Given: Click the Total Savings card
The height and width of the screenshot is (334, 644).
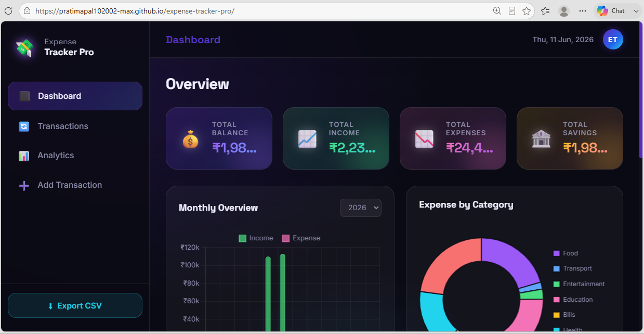Looking at the screenshot, I should click(570, 138).
